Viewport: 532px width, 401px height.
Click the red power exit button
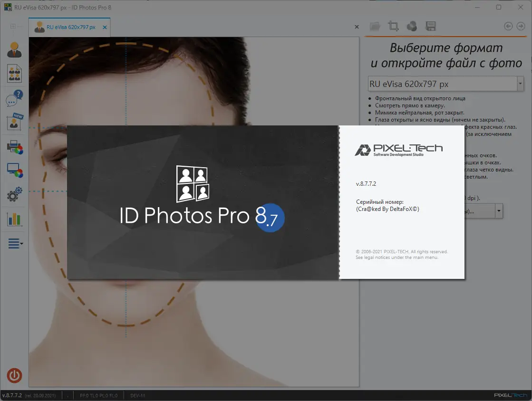point(14,375)
